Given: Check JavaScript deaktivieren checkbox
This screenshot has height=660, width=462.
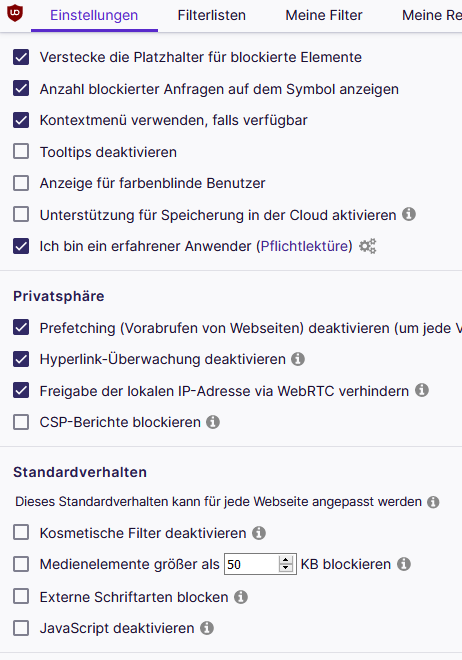Looking at the screenshot, I should point(21,628).
